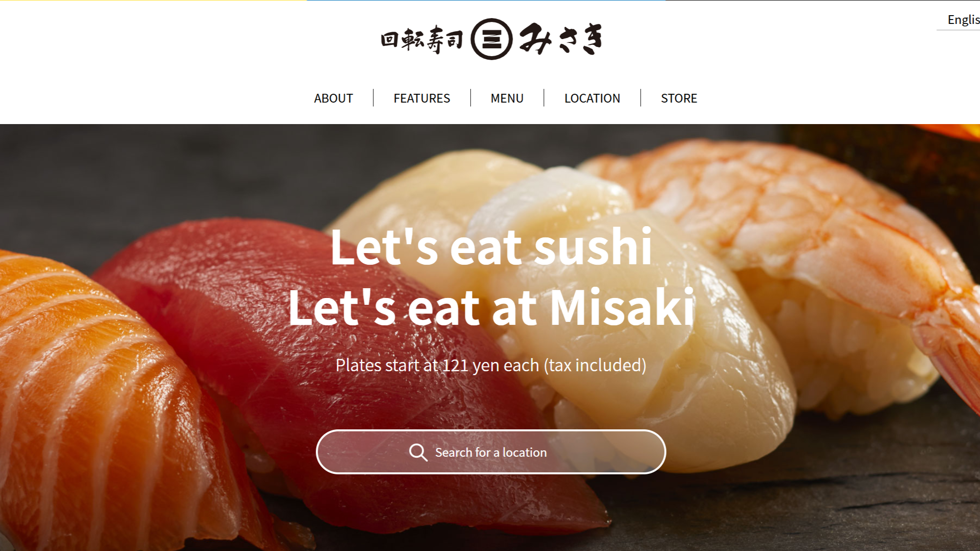Viewport: 980px width, 551px height.
Task: Open the English language selector
Action: pos(963,20)
